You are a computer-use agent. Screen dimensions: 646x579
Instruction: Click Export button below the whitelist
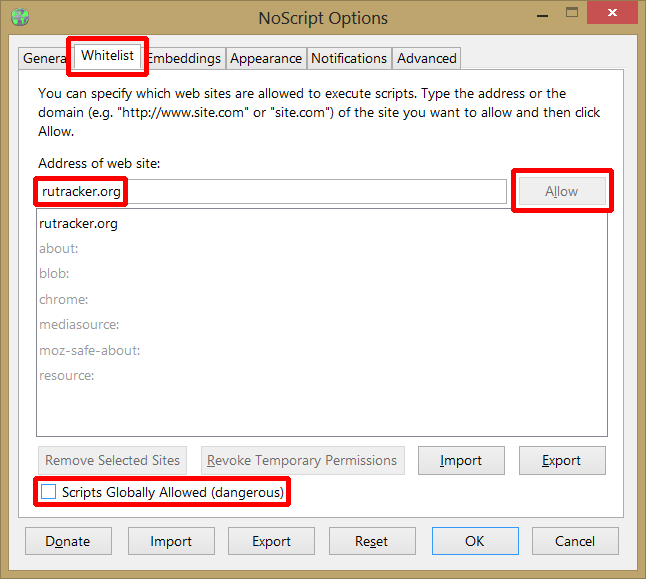[x=561, y=461]
